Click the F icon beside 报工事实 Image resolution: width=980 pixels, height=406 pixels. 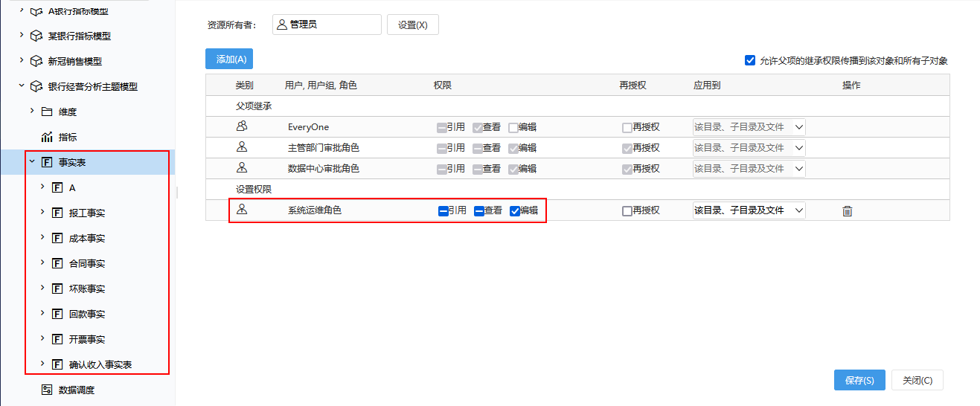pyautogui.click(x=57, y=213)
